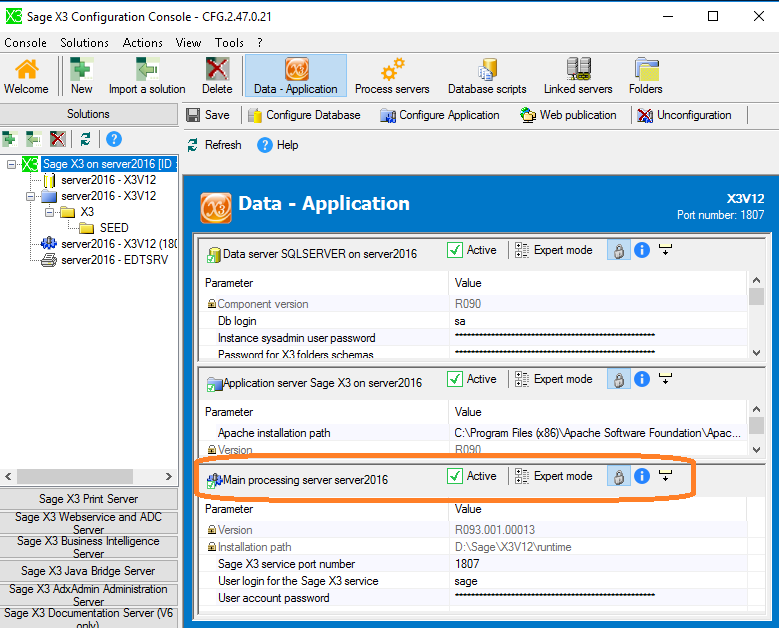Open the Solutions menu
Image resolution: width=779 pixels, height=628 pixels.
point(84,43)
